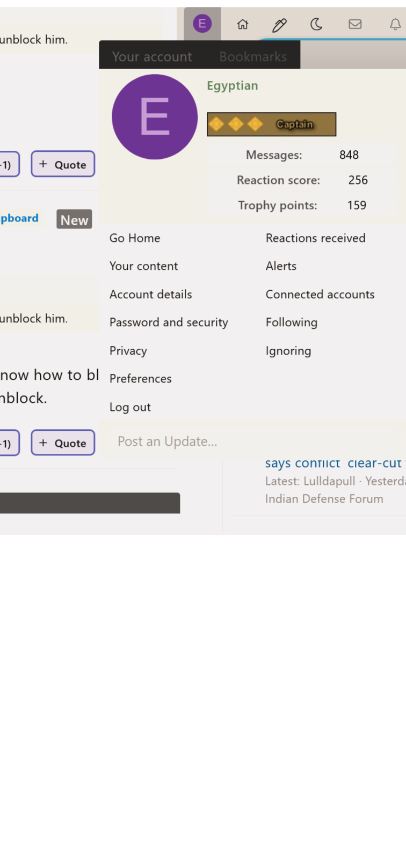Viewport: 406px width, 868px height.
Task: Go to Password and security
Action: pos(169,322)
